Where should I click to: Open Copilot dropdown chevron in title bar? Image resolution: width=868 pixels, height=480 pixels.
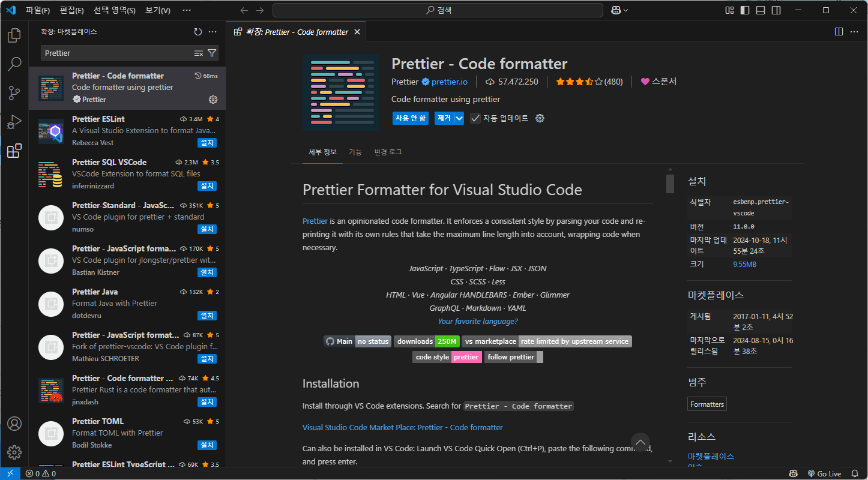pos(626,10)
